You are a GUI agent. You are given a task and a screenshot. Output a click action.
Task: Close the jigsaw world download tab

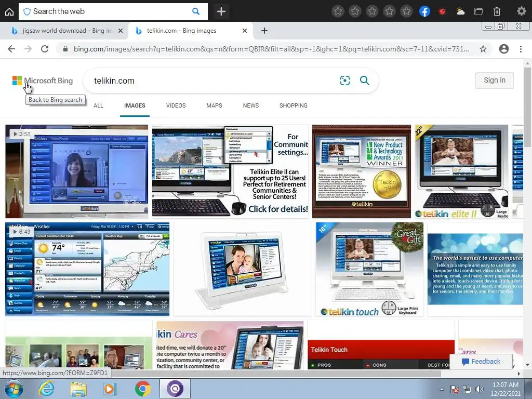(121, 31)
